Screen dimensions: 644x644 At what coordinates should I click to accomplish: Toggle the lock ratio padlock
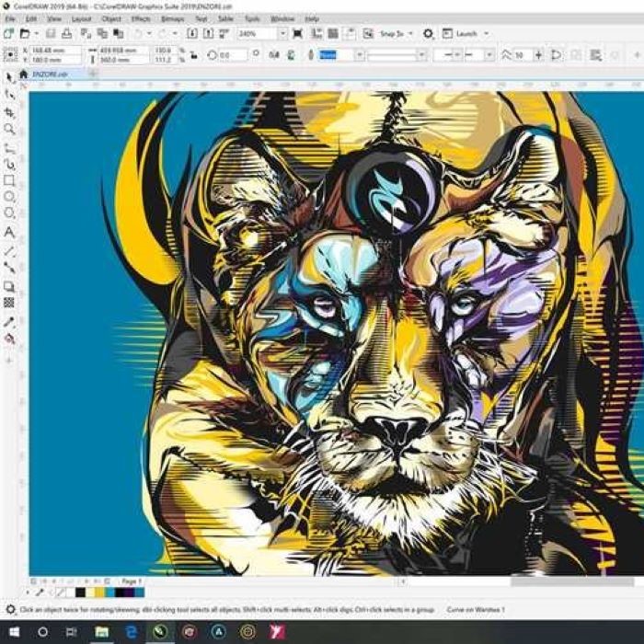[193, 55]
